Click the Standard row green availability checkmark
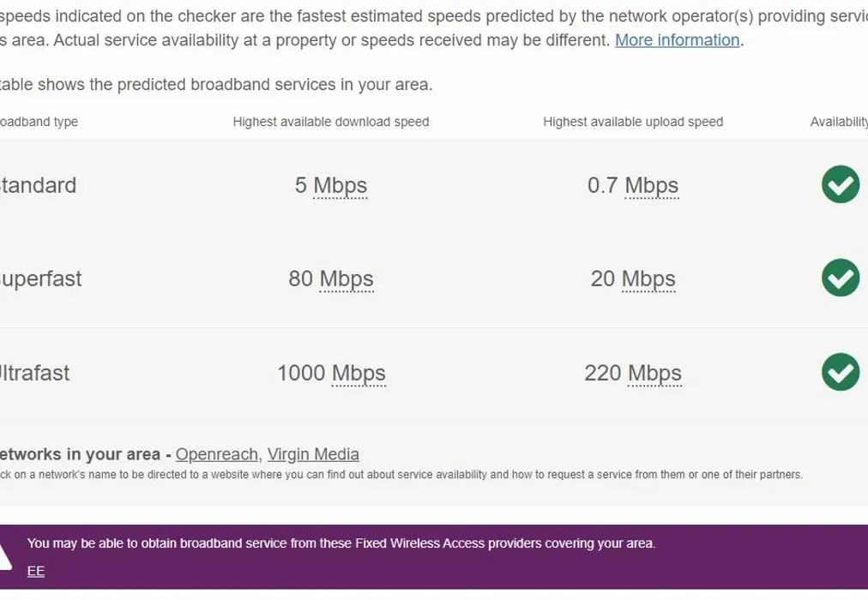868x600 pixels. [x=840, y=184]
